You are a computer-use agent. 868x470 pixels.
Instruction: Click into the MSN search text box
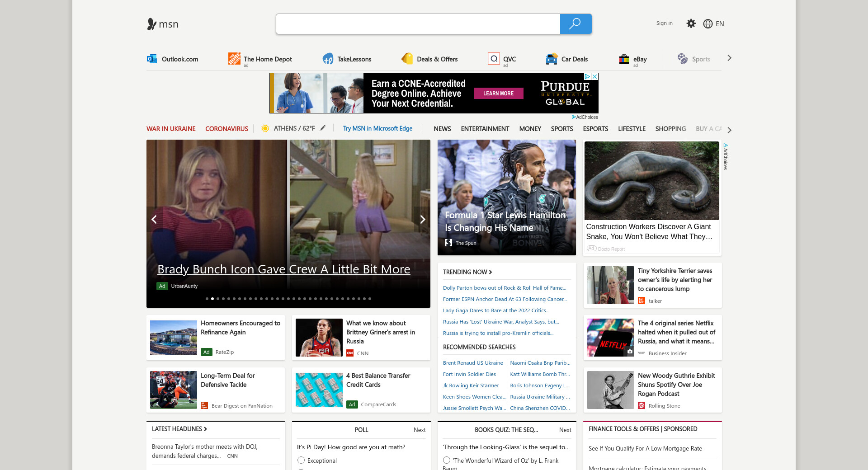pyautogui.click(x=418, y=24)
